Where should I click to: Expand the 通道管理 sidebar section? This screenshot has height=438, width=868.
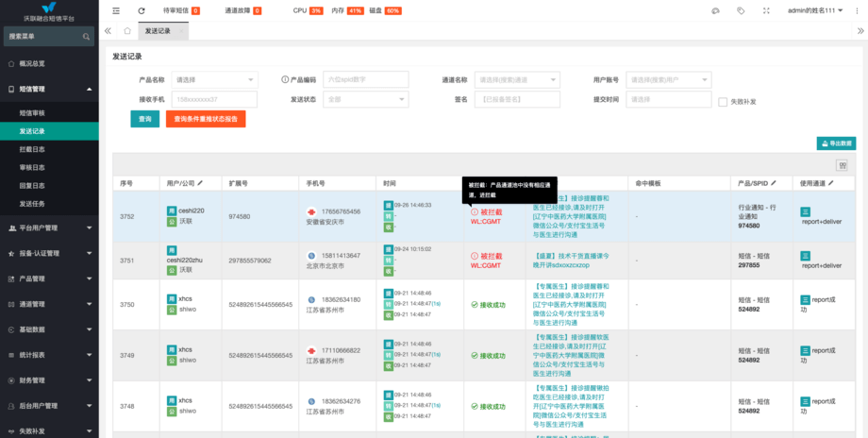[49, 304]
